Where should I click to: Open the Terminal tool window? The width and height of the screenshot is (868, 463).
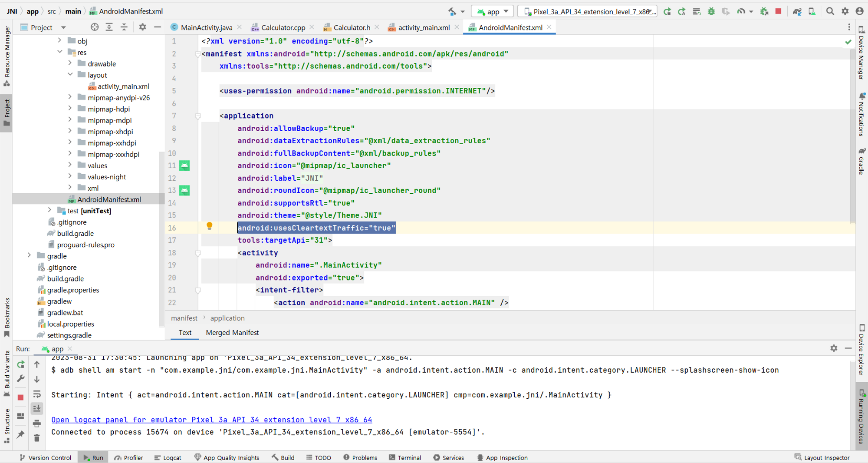pyautogui.click(x=405, y=457)
